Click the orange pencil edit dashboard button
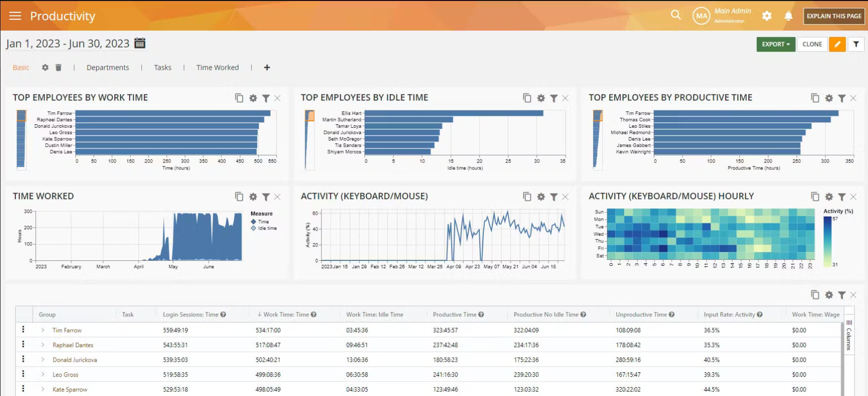Image resolution: width=868 pixels, height=396 pixels. pos(837,44)
